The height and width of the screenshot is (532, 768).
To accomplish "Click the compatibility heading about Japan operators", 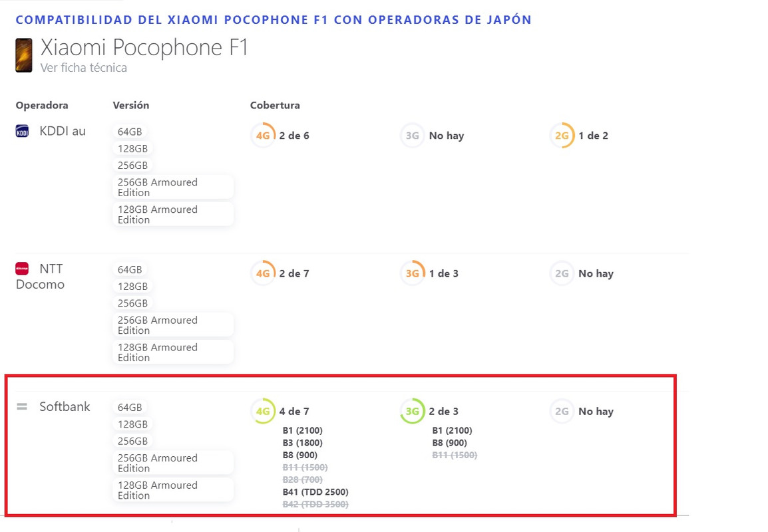I will (274, 20).
